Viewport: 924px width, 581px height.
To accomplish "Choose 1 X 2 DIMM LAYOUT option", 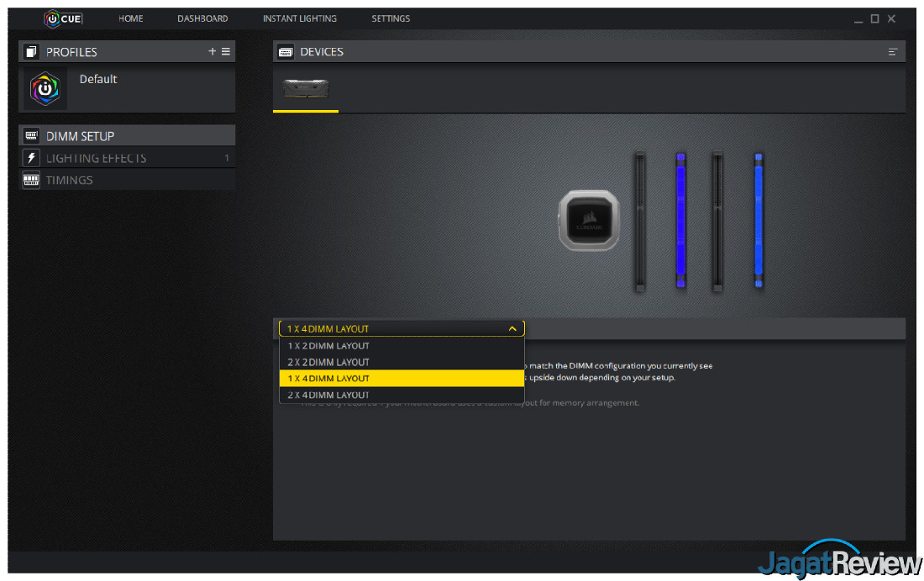I will click(328, 346).
